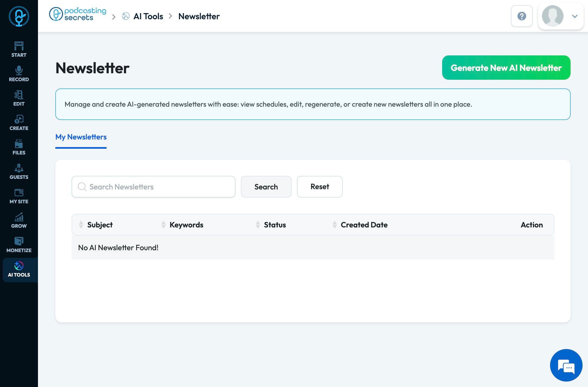Image resolution: width=588 pixels, height=387 pixels.
Task: Click the help question mark icon
Action: tap(522, 16)
